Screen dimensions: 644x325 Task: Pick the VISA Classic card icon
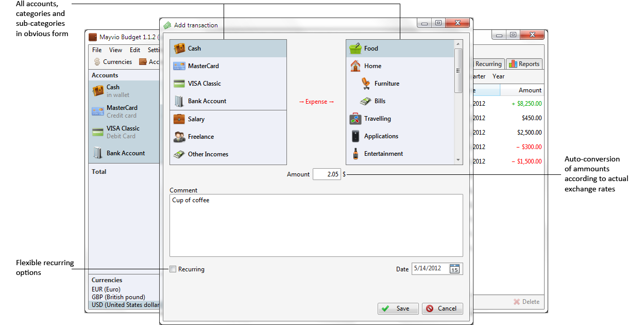pyautogui.click(x=179, y=84)
